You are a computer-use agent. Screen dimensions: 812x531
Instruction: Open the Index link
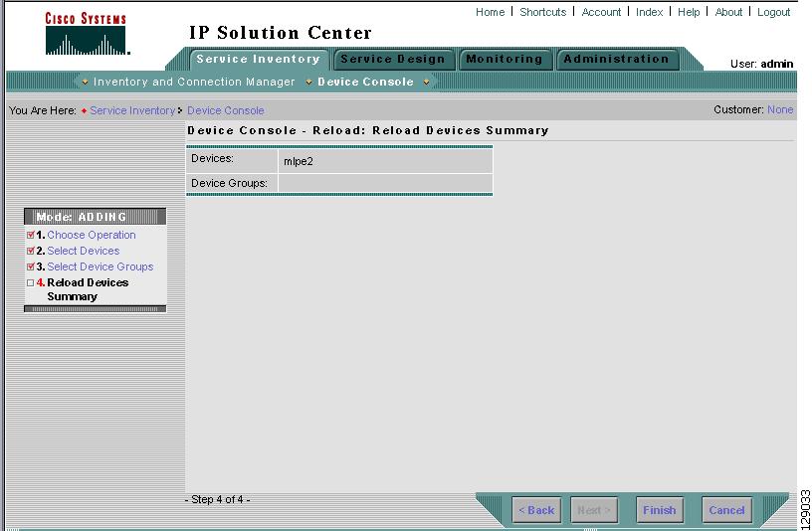(x=649, y=12)
